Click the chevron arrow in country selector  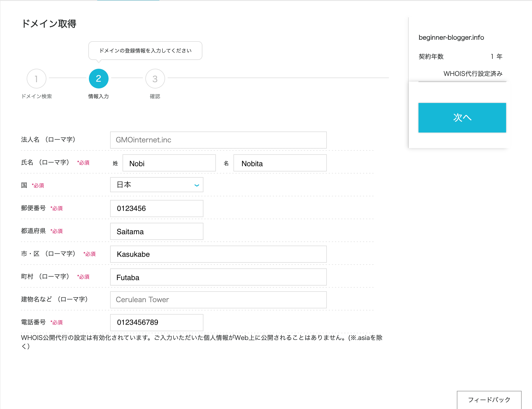pos(197,185)
